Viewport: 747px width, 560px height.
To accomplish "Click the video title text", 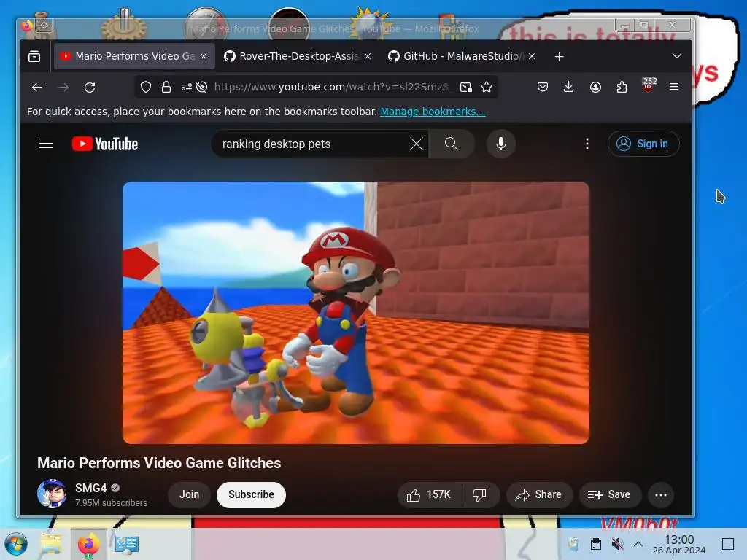I will coord(159,463).
